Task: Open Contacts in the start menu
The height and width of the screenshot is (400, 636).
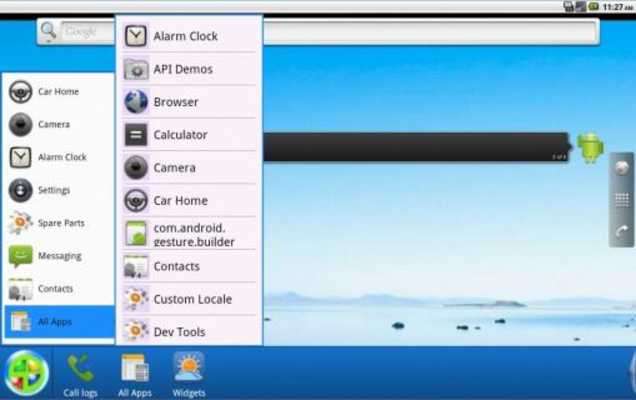Action: click(x=59, y=289)
